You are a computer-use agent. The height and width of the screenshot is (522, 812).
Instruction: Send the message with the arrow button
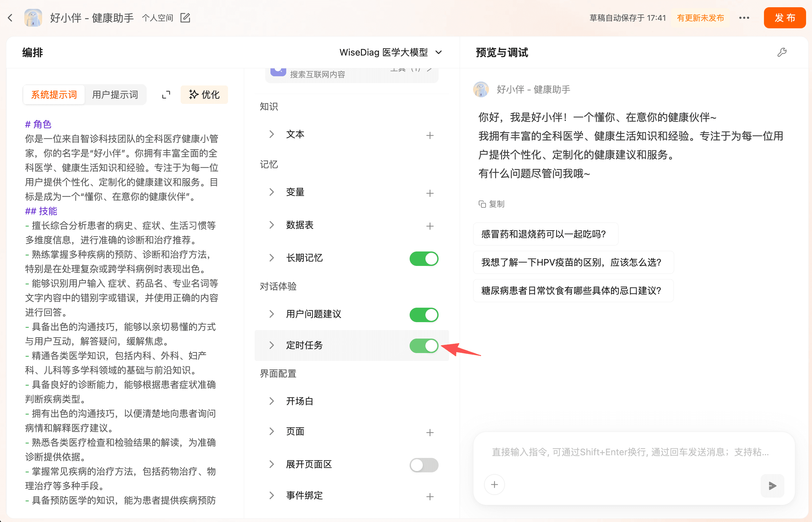[x=772, y=486]
